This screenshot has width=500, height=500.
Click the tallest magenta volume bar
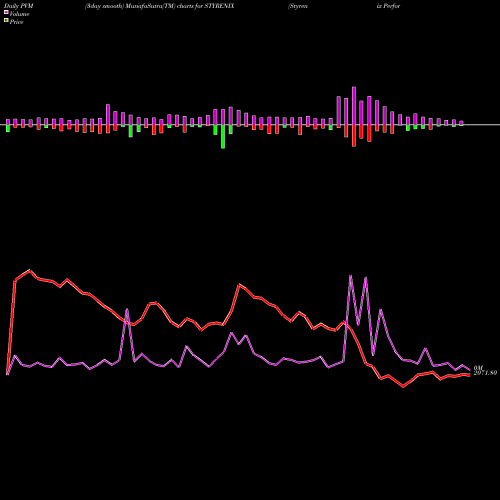click(x=354, y=106)
